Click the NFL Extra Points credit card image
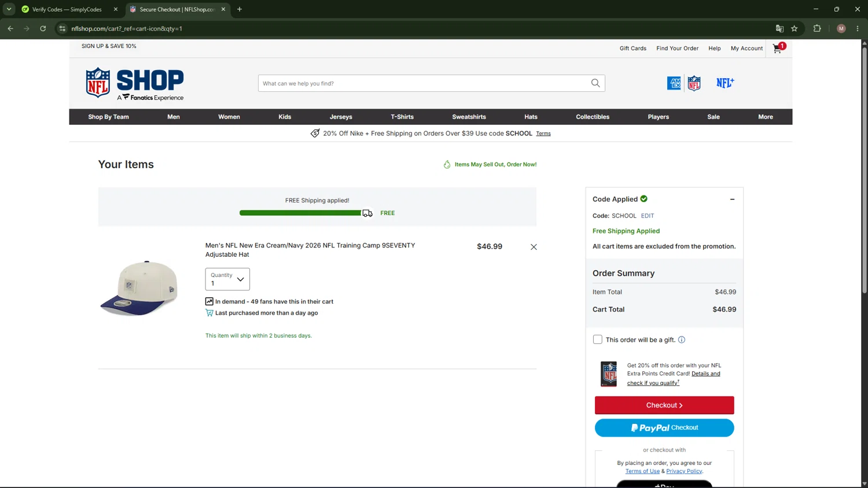The width and height of the screenshot is (868, 488). (609, 374)
